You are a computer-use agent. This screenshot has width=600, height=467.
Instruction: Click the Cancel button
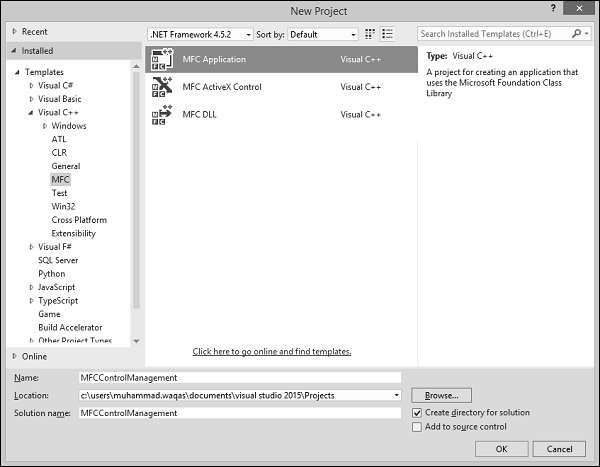(559, 449)
